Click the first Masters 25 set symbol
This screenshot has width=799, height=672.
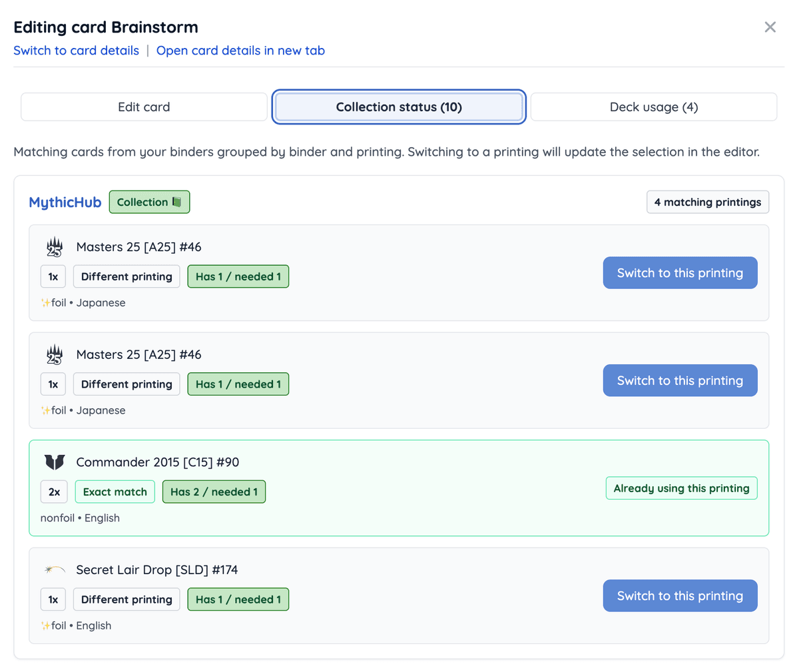click(x=55, y=247)
